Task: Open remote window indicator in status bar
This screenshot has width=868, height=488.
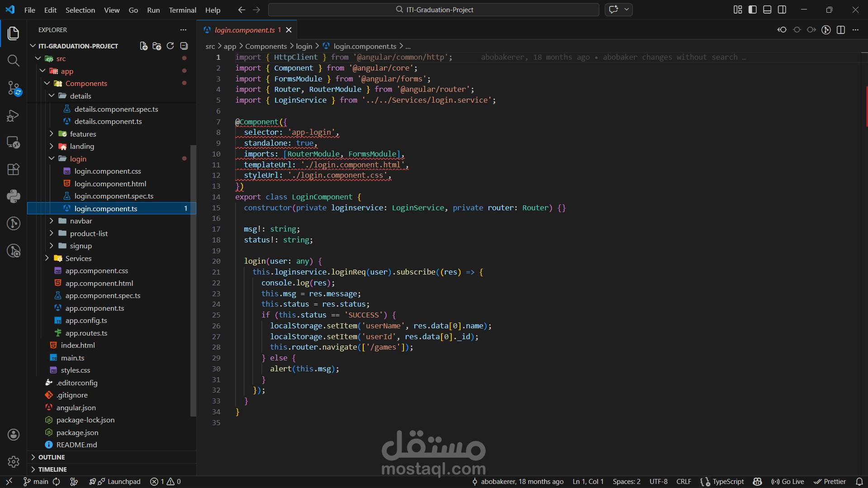Action: pyautogui.click(x=9, y=482)
